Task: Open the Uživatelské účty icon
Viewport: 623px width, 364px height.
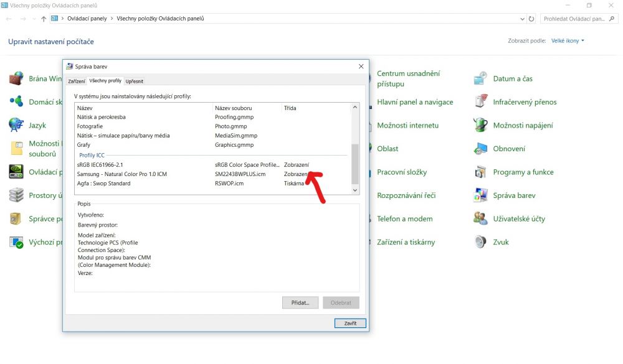Action: coord(480,219)
